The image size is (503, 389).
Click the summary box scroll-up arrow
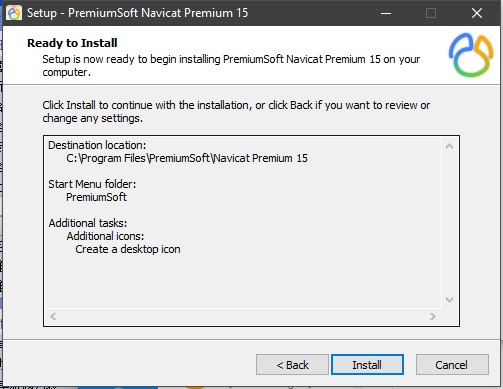tap(449, 146)
